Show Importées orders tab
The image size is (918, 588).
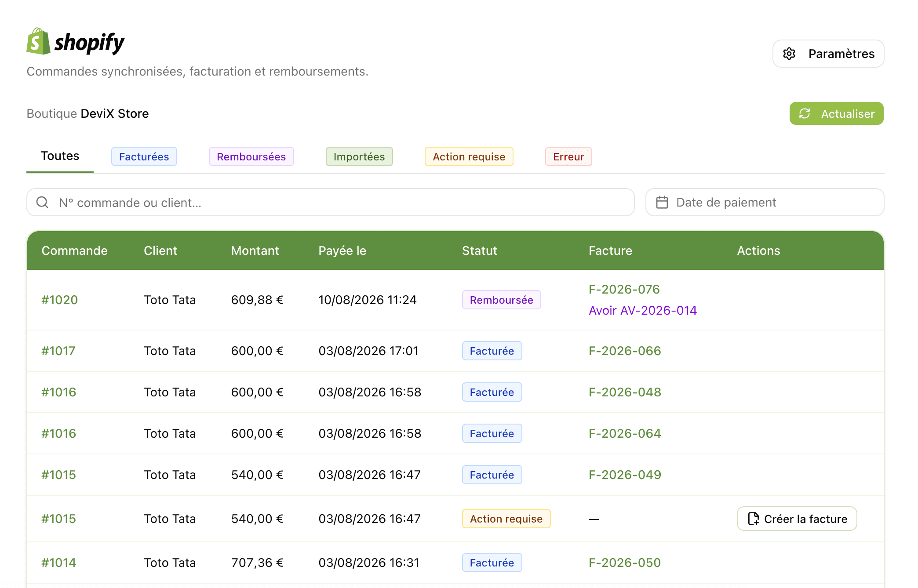click(x=359, y=156)
